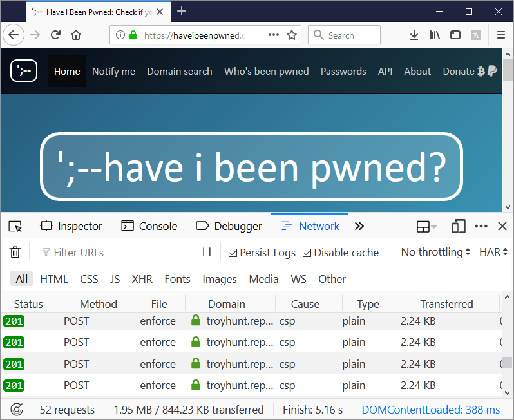514x420 pixels.
Task: Close the Have I Been Pwned tab
Action: click(x=160, y=12)
